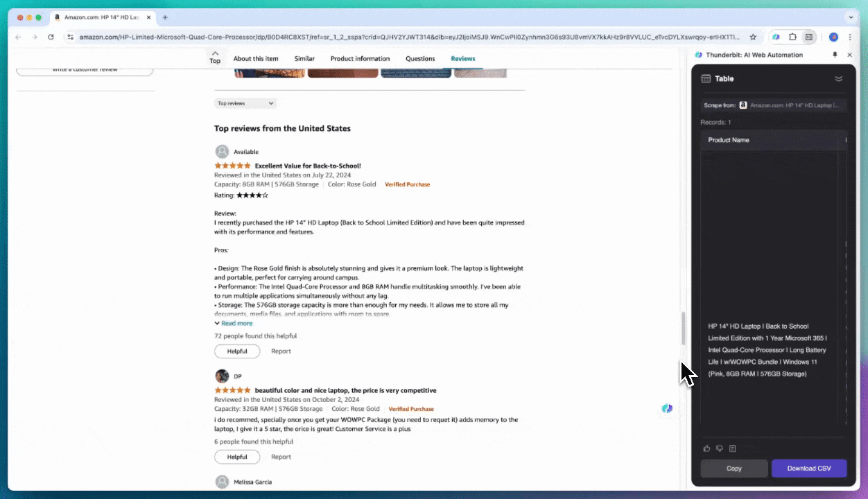Click the Top reviews from the United States heading
This screenshot has width=868, height=499.
click(282, 128)
